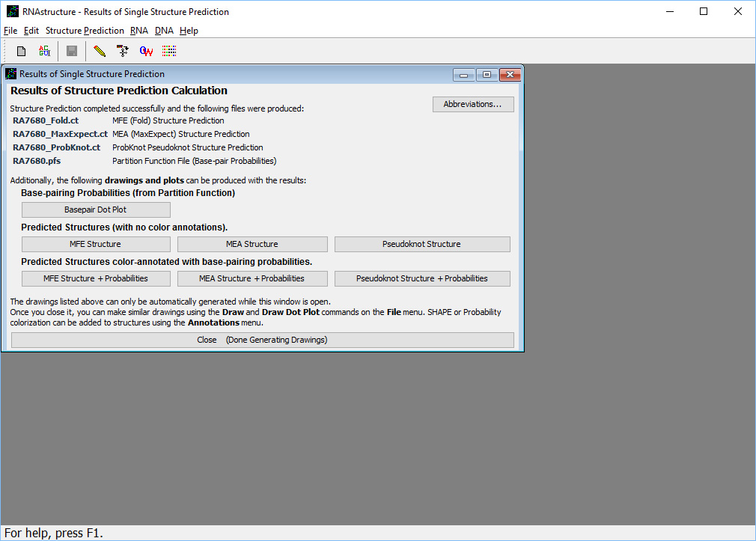Maximize the inner Results window

point(487,75)
